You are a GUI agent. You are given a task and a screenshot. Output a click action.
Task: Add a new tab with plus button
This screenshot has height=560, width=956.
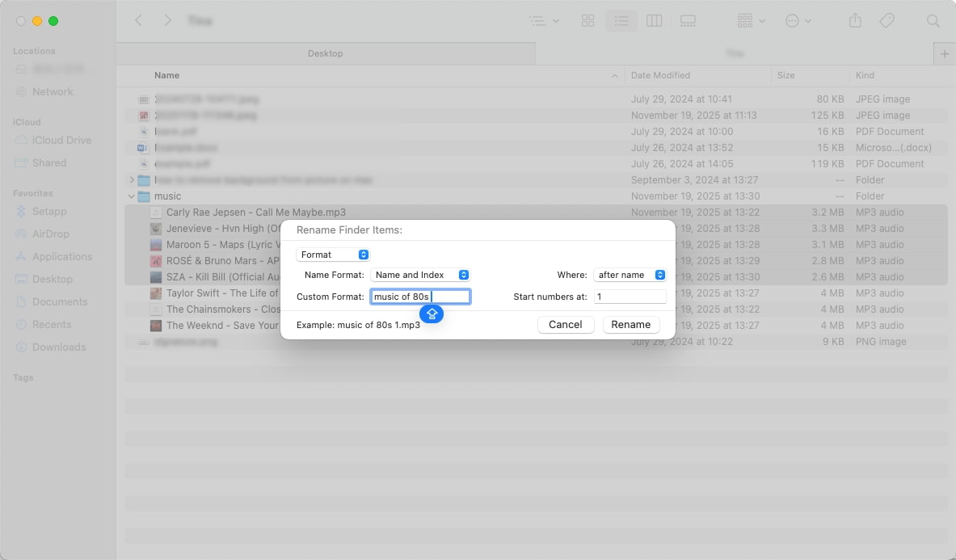click(945, 53)
